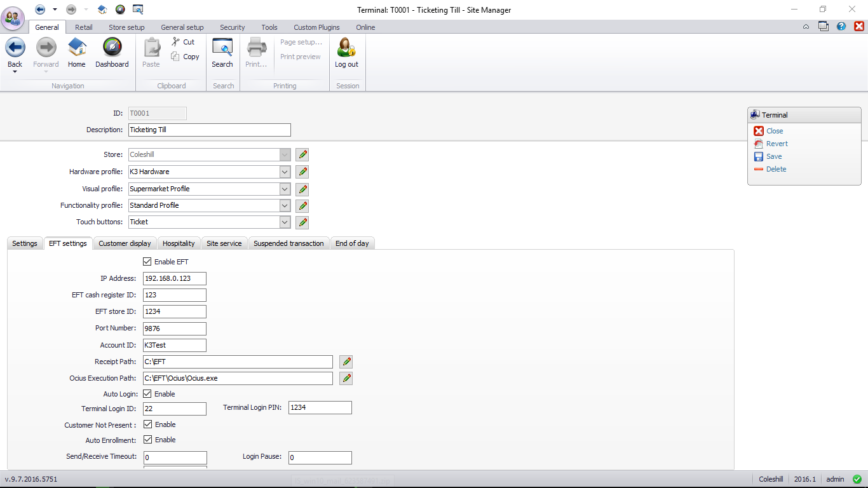Click Save in the Terminal panel
The height and width of the screenshot is (488, 868).
pos(773,156)
